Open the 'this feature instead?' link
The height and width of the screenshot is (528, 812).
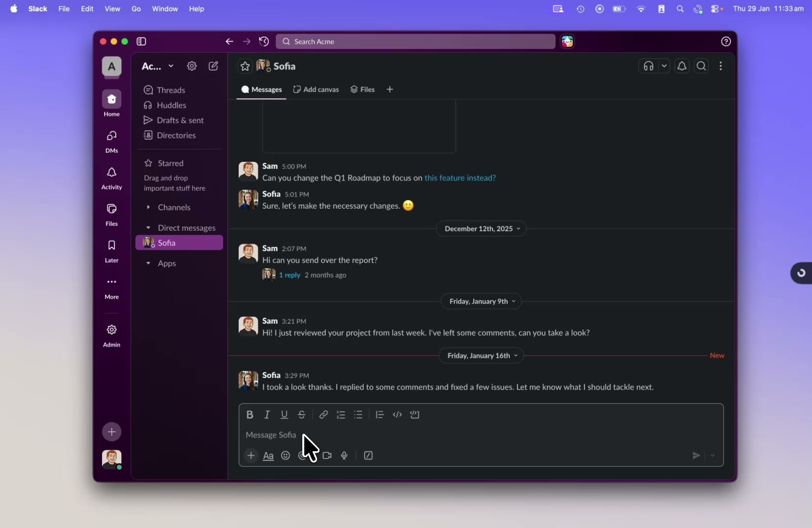[x=460, y=178]
